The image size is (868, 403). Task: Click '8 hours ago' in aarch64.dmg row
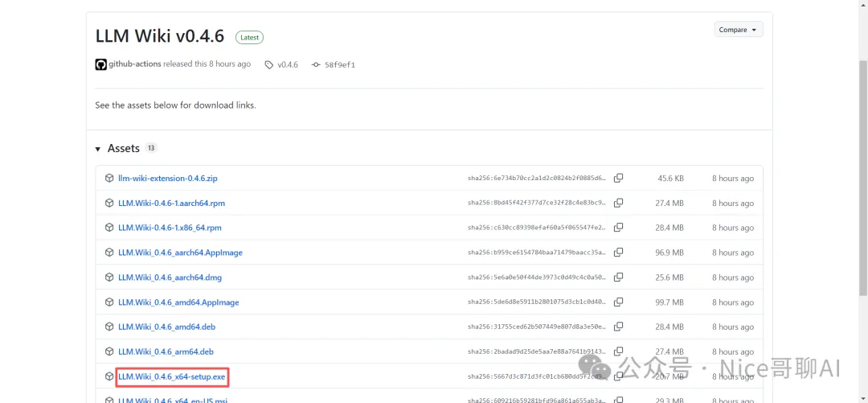click(733, 278)
